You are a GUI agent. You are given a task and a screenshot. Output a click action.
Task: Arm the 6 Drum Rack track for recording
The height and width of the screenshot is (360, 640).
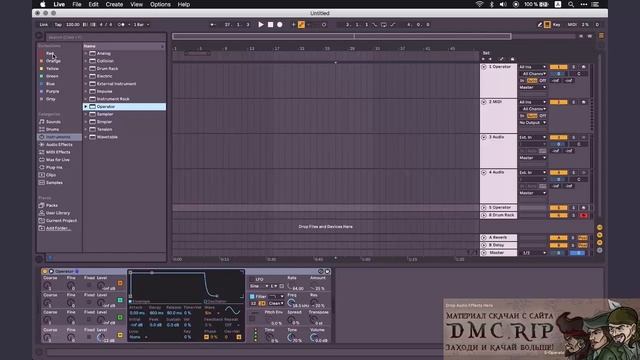click(x=583, y=216)
